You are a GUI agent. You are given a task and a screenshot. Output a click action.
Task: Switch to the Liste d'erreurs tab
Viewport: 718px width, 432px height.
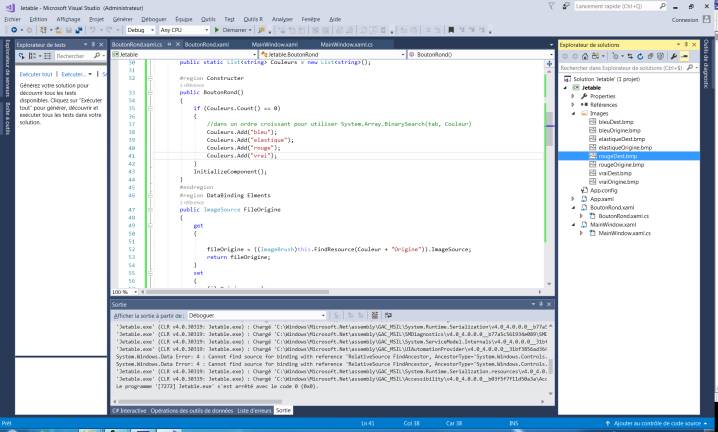tap(254, 410)
